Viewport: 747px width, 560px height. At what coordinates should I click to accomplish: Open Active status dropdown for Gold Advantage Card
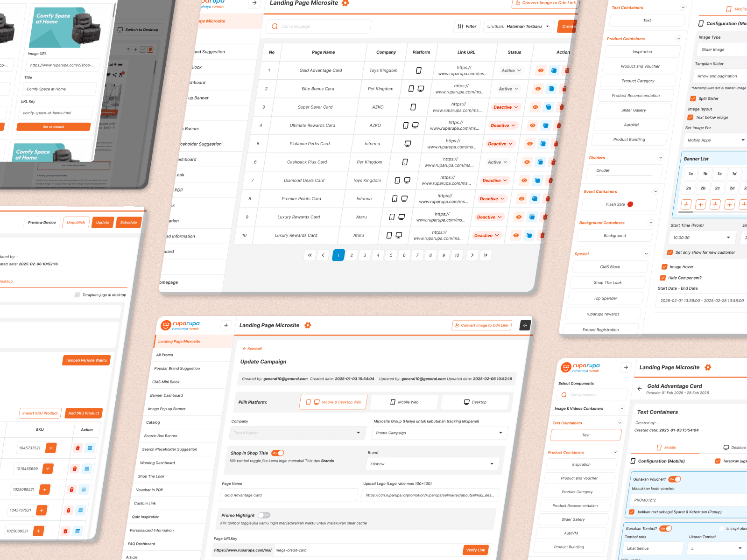click(x=511, y=70)
